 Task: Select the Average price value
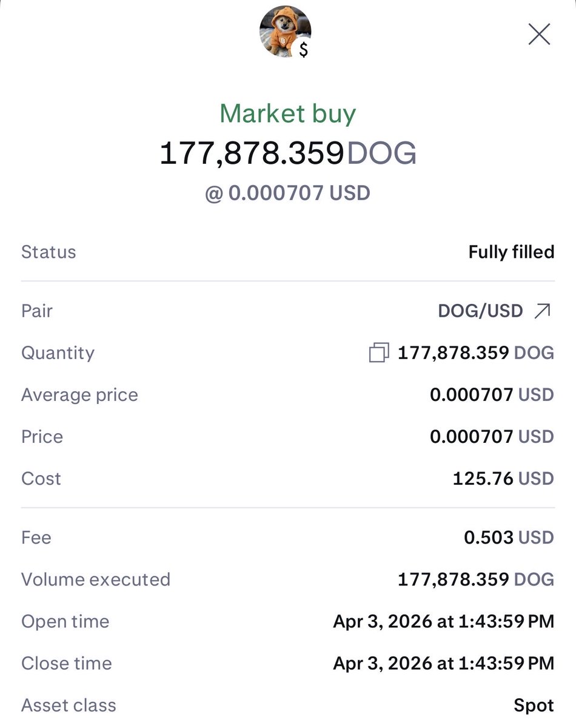click(492, 395)
